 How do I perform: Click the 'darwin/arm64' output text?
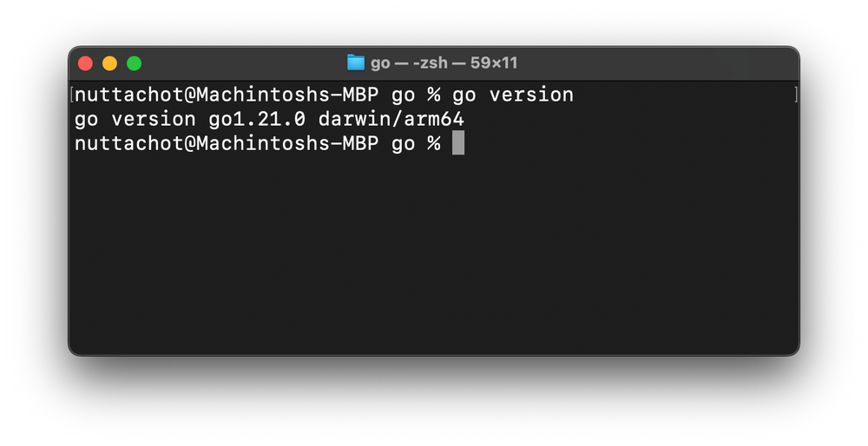391,119
